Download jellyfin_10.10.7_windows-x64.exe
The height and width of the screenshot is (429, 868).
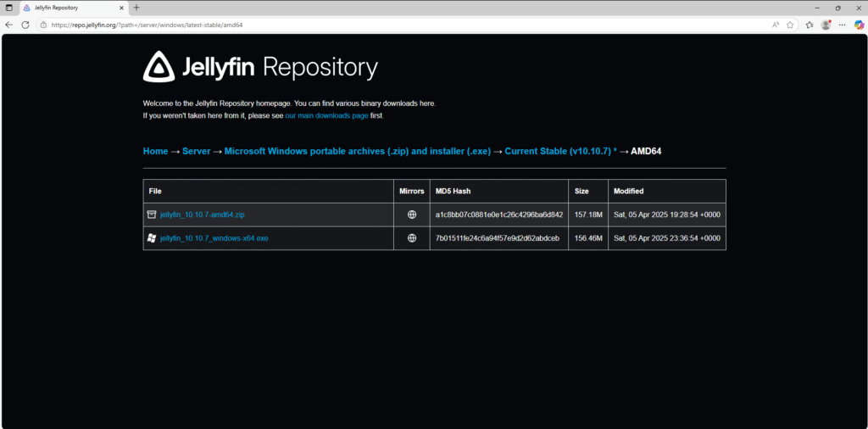(214, 238)
